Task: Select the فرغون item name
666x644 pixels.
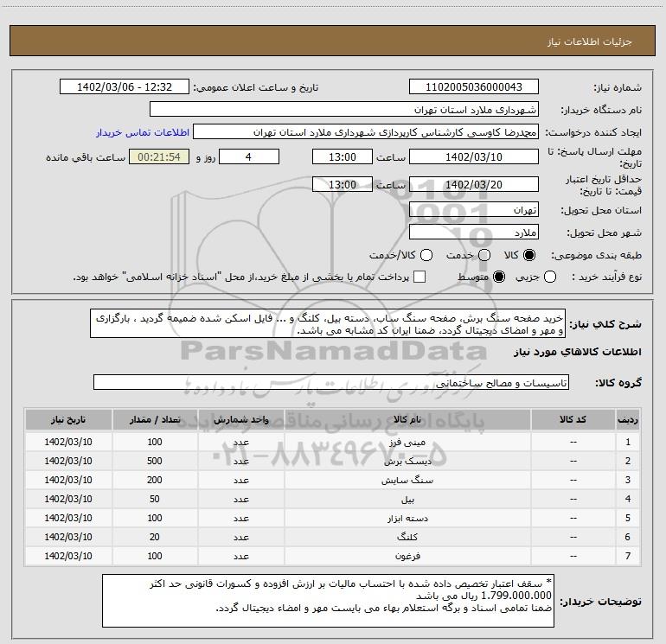Action: pos(407,556)
